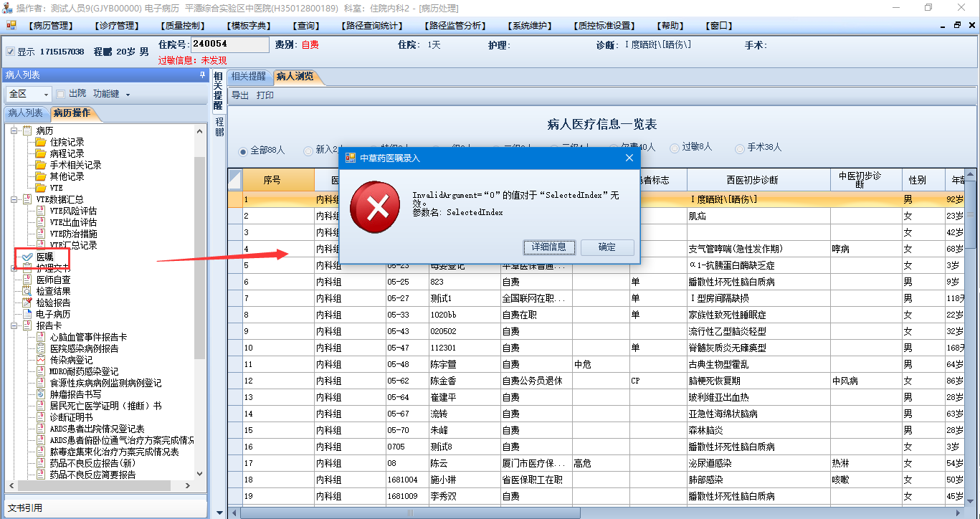Collapse the 报告卡 tree node
Screen dimensions: 980x519
click(14, 325)
